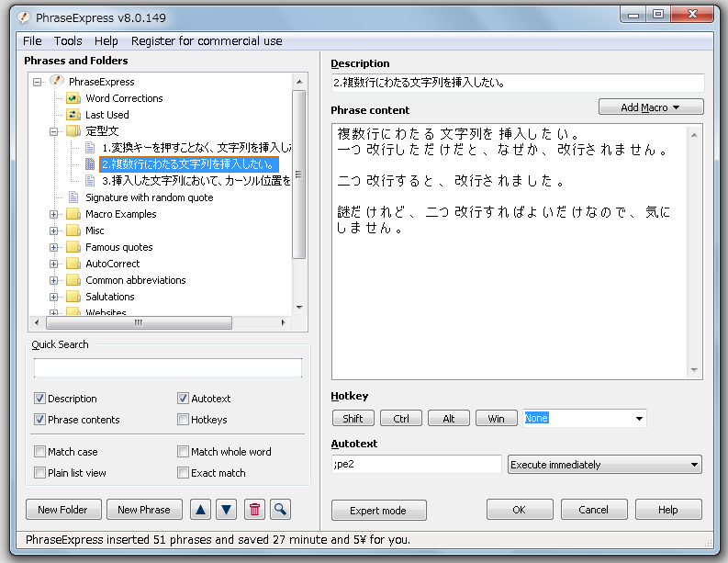The height and width of the screenshot is (563, 728).
Task: Click the phrase content scroll down arrow
Action: point(694,370)
